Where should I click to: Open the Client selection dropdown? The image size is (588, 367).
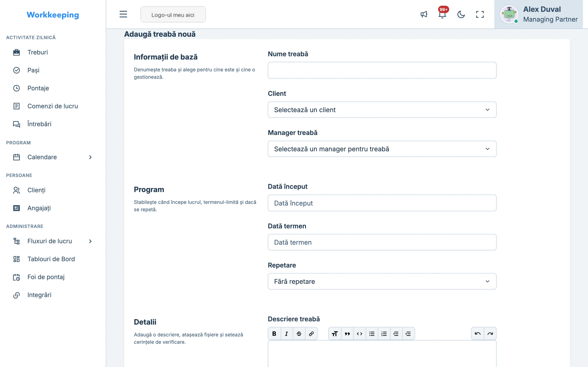382,110
